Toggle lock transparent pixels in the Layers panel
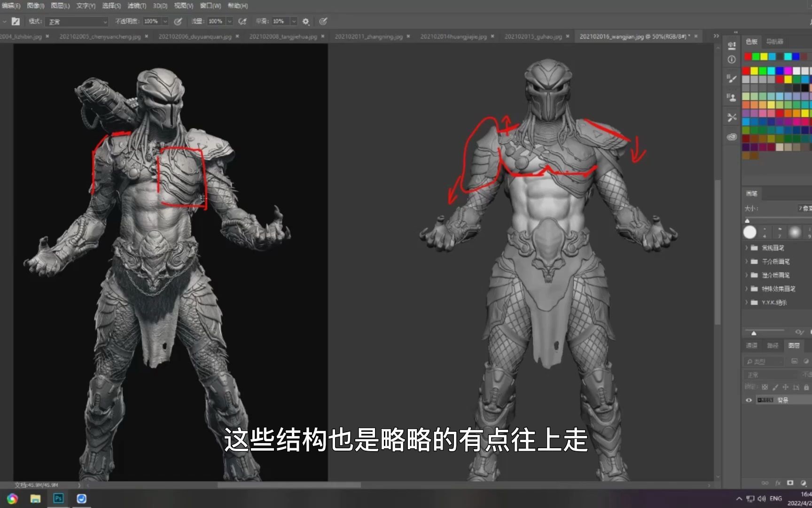This screenshot has height=508, width=812. click(x=765, y=387)
